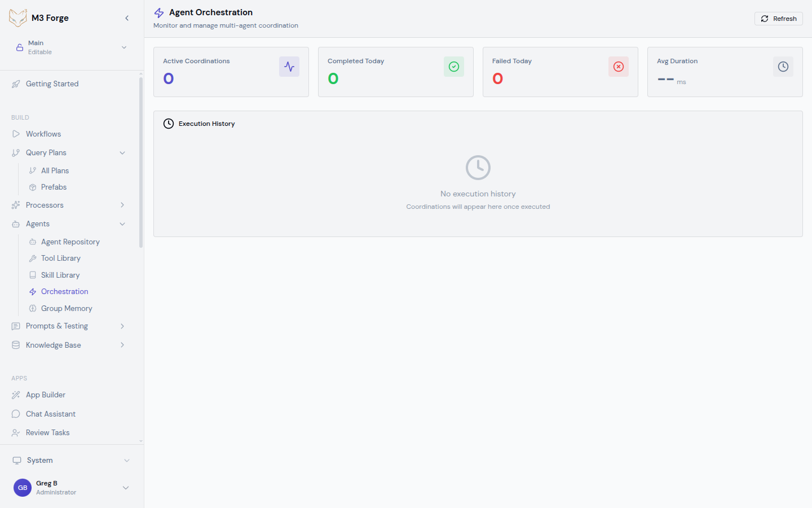Click the Completed Today green checkmark icon
Image resolution: width=812 pixels, height=508 pixels.
[x=453, y=67]
